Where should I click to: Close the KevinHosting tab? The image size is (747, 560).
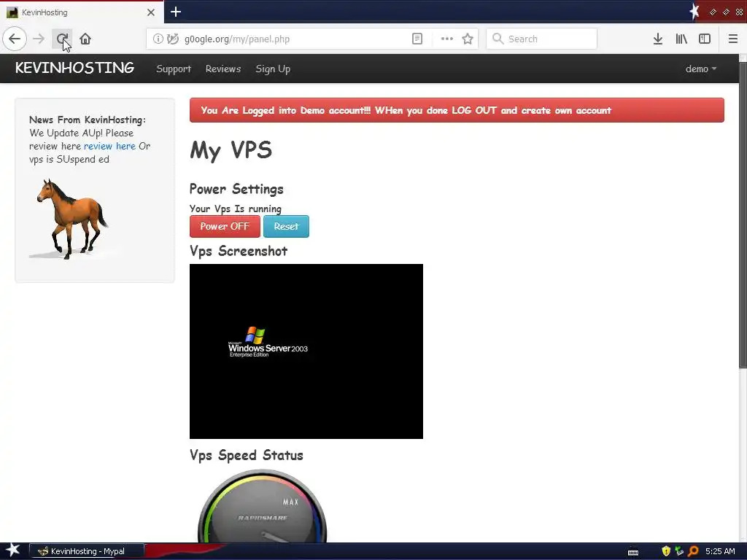tap(150, 12)
